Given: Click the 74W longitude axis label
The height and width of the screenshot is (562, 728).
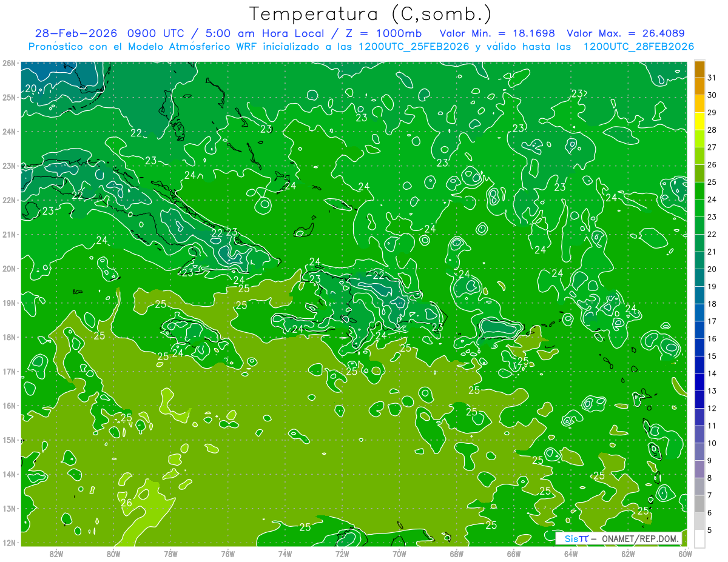Looking at the screenshot, I should pos(285,554).
